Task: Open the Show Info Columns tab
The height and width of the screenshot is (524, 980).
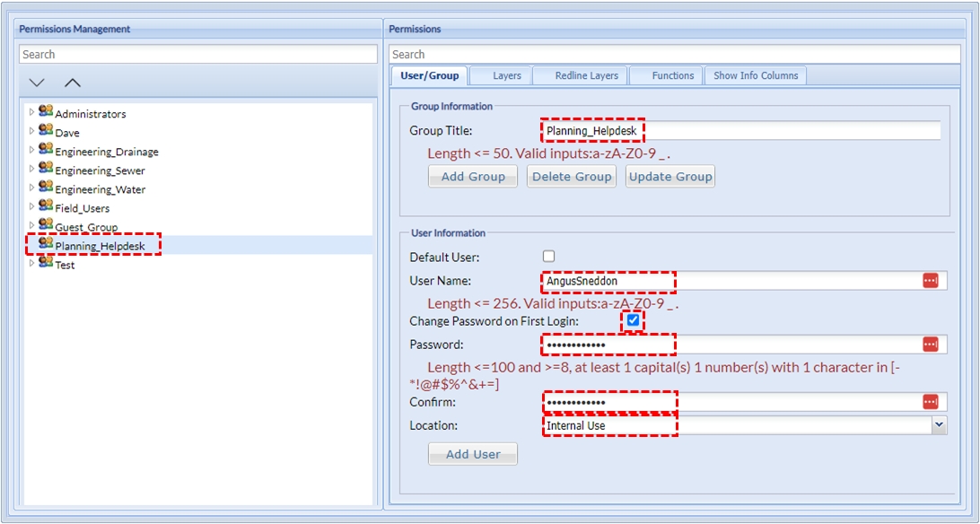Action: [755, 75]
